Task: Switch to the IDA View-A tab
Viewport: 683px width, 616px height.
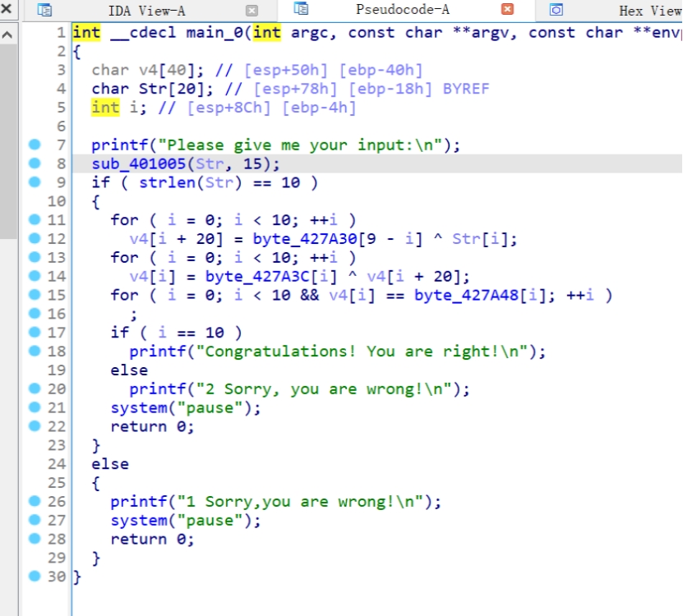Action: (146, 11)
